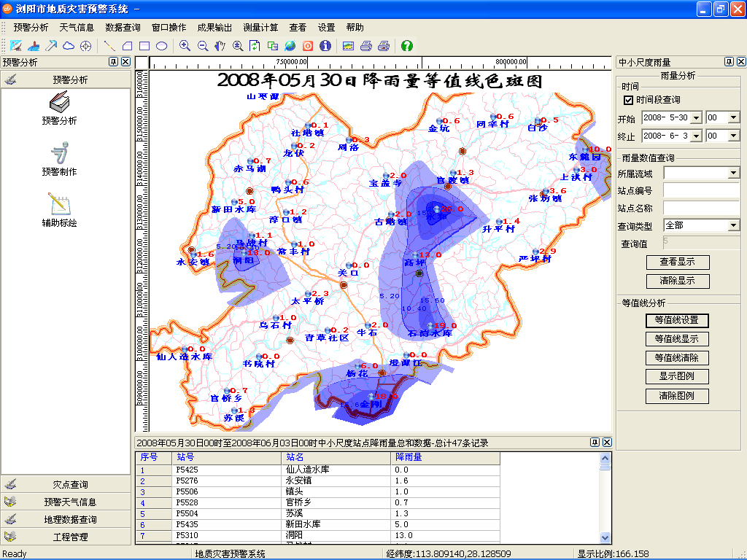Choose the ellipse drawing tool
The height and width of the screenshot is (560, 747).
(162, 46)
